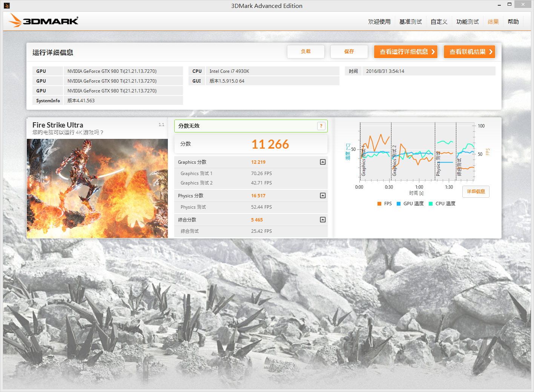Maximize the 3DMark window
Viewport: 534px width, 392px height.
click(x=509, y=5)
